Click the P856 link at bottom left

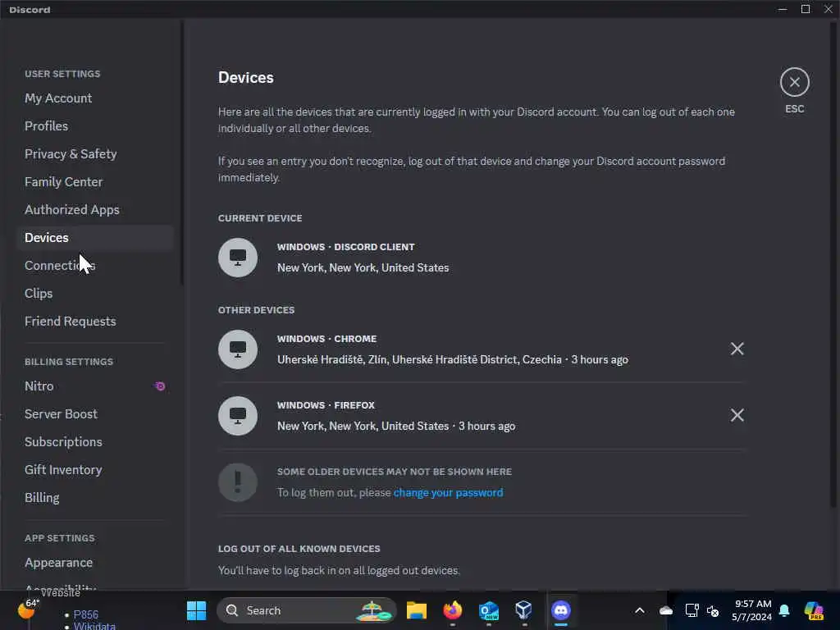point(85,614)
